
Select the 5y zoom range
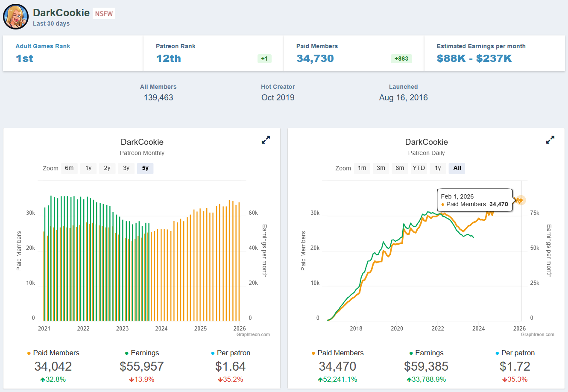(x=145, y=168)
